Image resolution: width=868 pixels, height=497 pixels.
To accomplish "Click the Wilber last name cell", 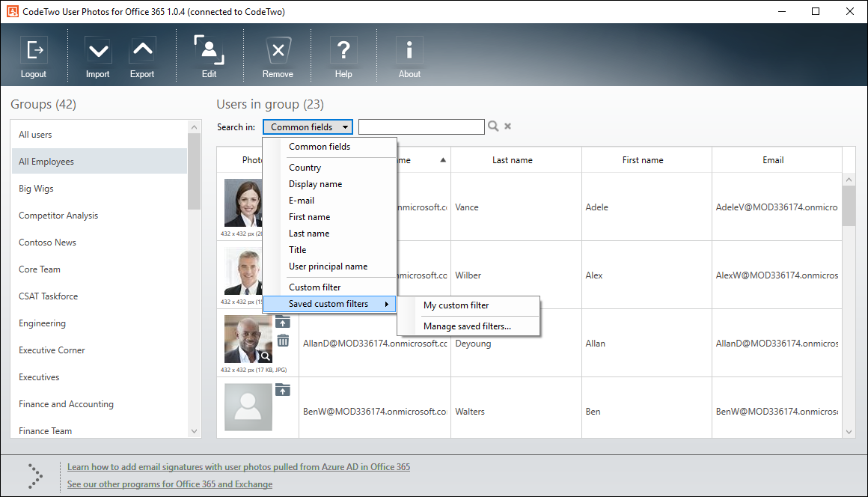I will [x=516, y=275].
